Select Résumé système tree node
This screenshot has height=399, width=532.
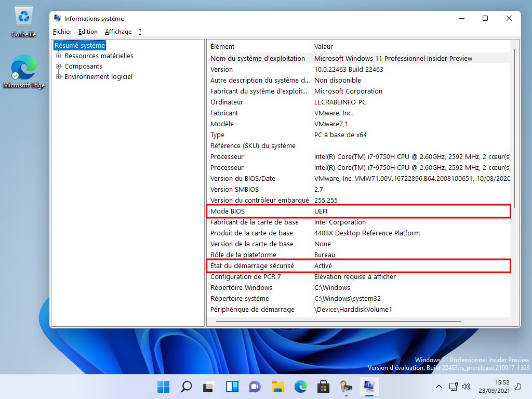79,46
